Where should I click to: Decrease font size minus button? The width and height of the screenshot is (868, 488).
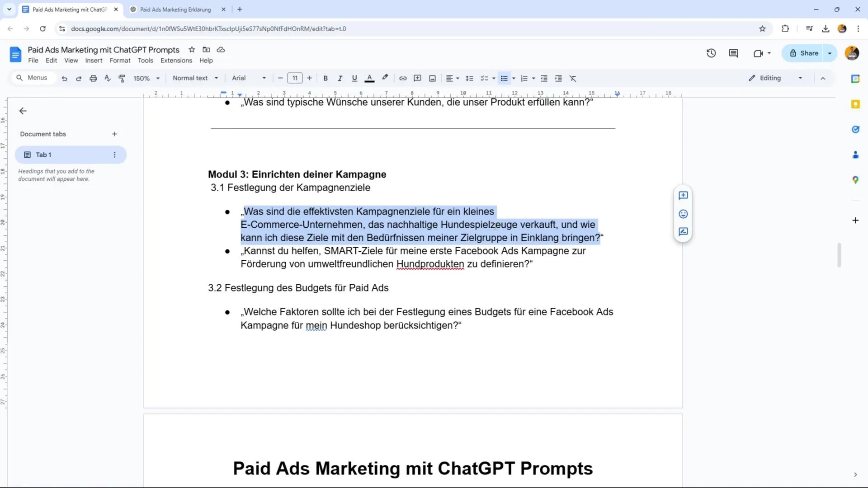click(x=280, y=78)
